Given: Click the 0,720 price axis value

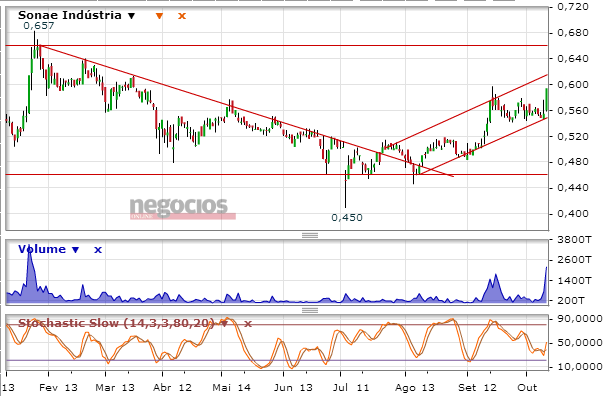Looking at the screenshot, I should tap(572, 7).
